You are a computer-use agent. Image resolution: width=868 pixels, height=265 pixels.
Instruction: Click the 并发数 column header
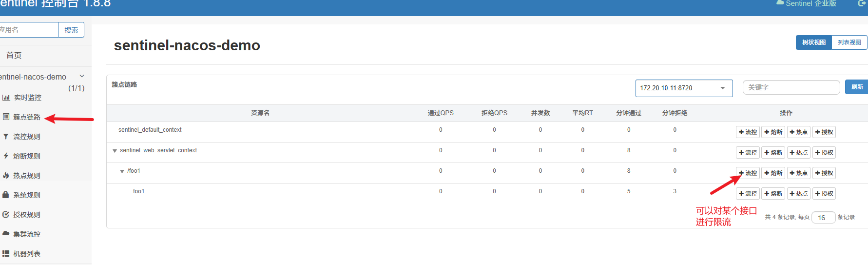point(540,113)
